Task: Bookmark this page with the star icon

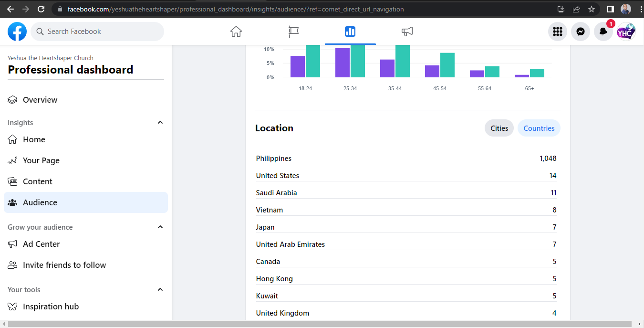Action: click(592, 9)
